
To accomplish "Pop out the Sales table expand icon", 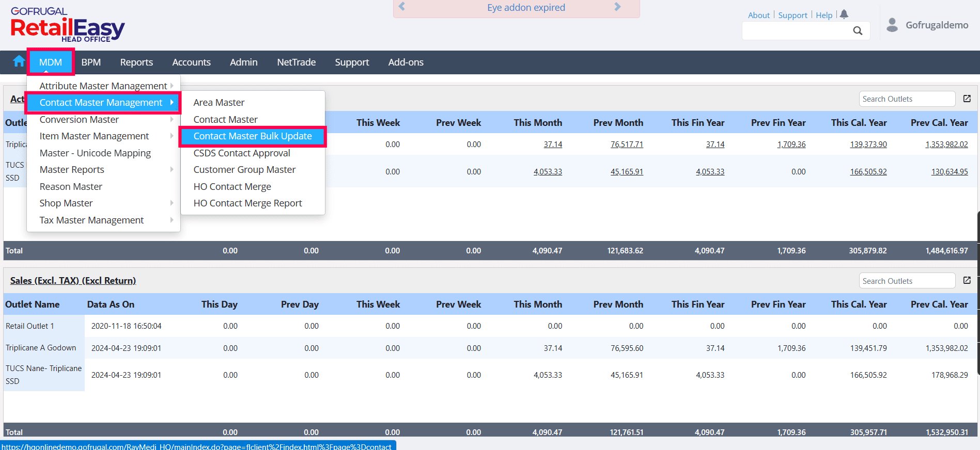I will [x=967, y=280].
